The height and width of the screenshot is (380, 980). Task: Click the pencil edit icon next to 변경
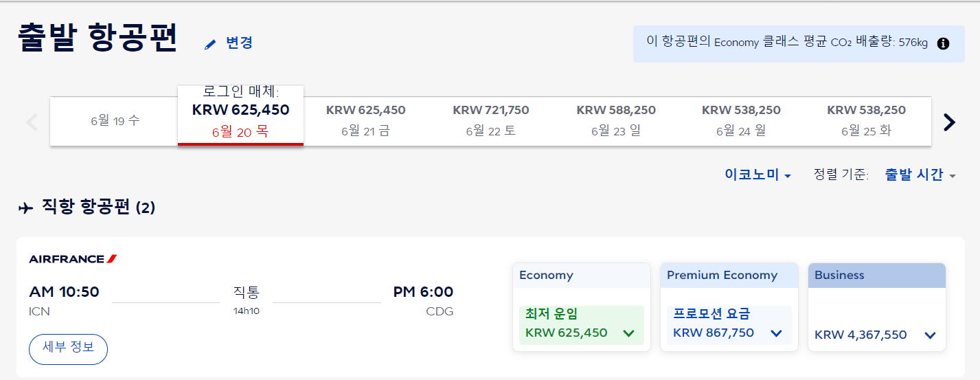pos(210,44)
